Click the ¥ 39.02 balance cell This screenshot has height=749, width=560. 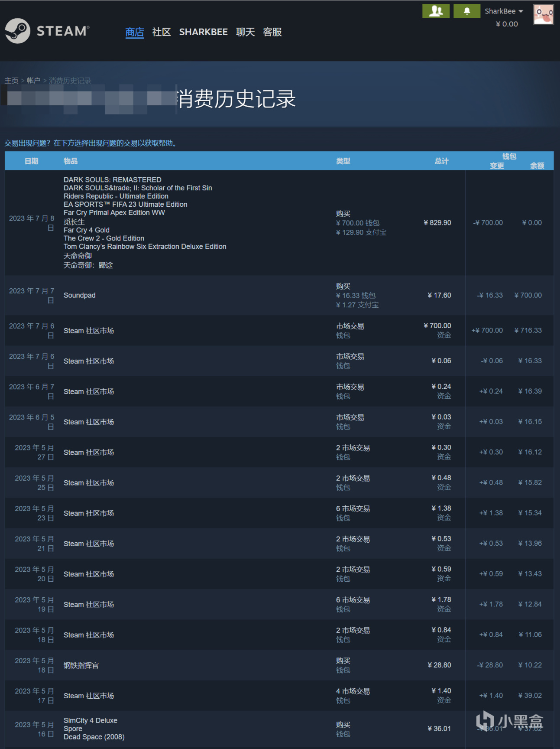click(530, 696)
